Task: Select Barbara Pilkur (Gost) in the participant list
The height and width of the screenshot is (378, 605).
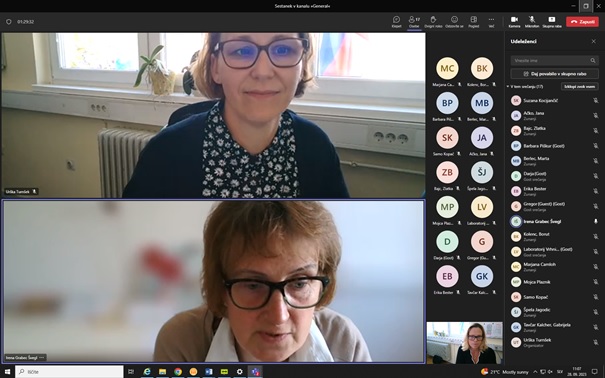Action: tap(554, 146)
